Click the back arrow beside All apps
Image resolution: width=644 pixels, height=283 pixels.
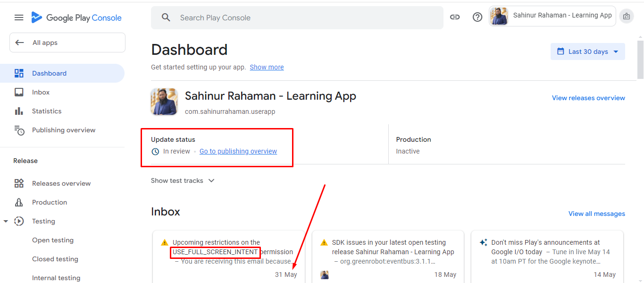click(19, 43)
